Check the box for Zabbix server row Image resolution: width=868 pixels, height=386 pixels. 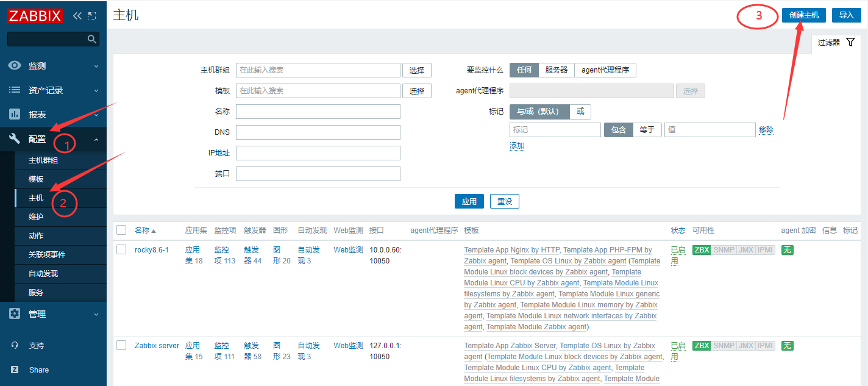click(x=121, y=345)
